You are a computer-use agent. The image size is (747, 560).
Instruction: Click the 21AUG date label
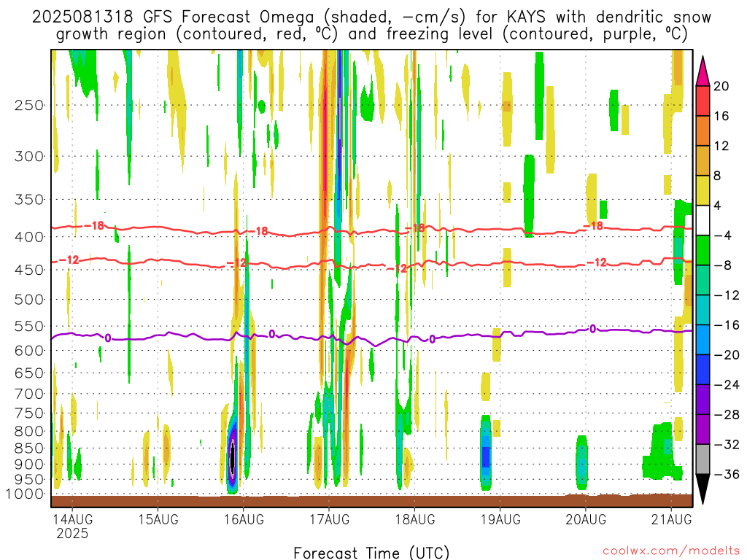[671, 519]
